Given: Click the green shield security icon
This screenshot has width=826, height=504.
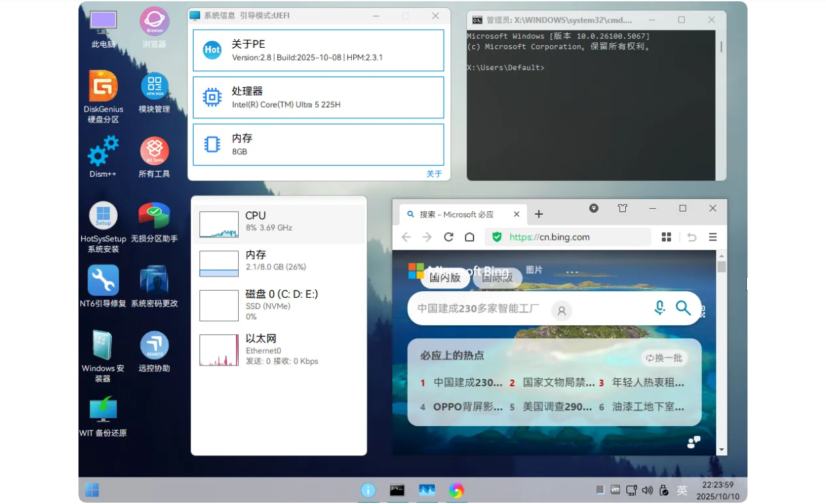Looking at the screenshot, I should tap(497, 237).
